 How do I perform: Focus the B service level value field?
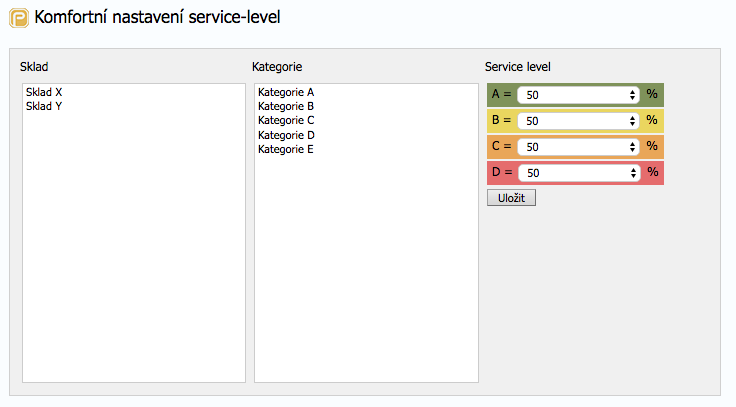coord(572,121)
